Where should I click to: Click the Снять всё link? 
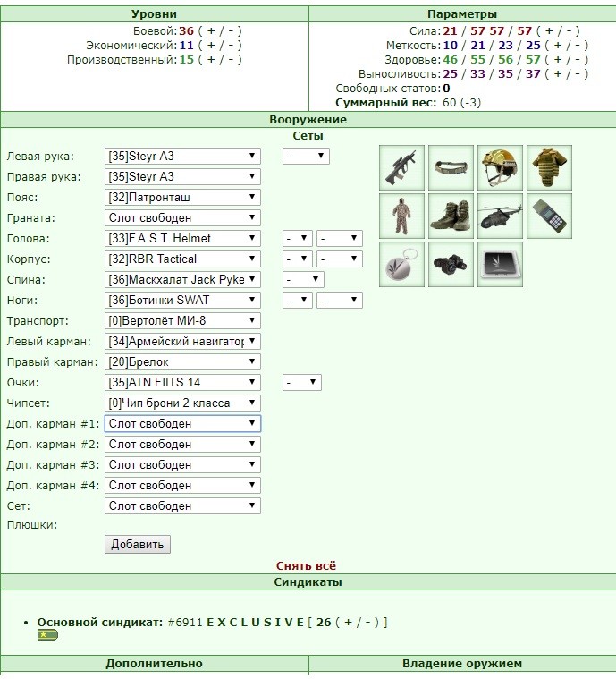306,566
